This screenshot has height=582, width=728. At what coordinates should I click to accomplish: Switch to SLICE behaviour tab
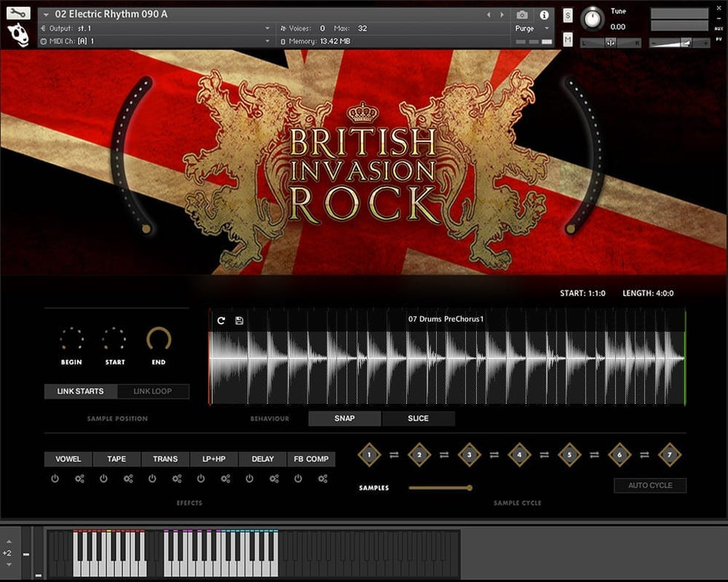[418, 418]
